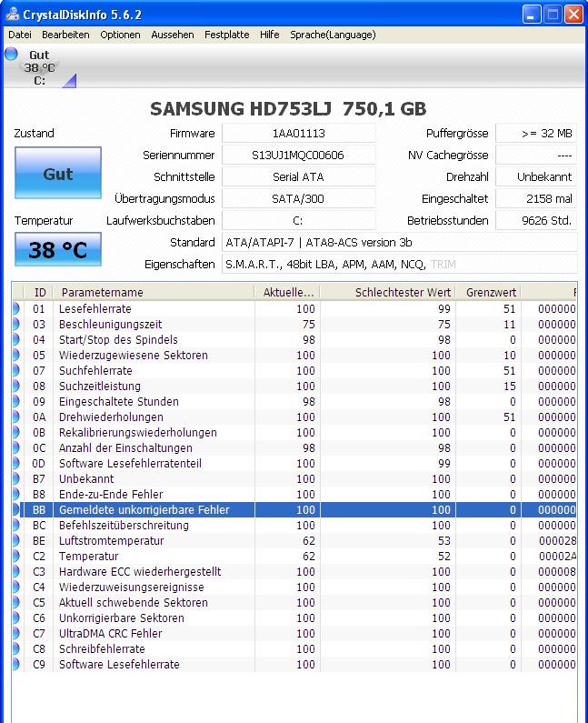Click the status icon of row 08 Suchzeitleistung
The width and height of the screenshot is (588, 723).
(x=16, y=386)
